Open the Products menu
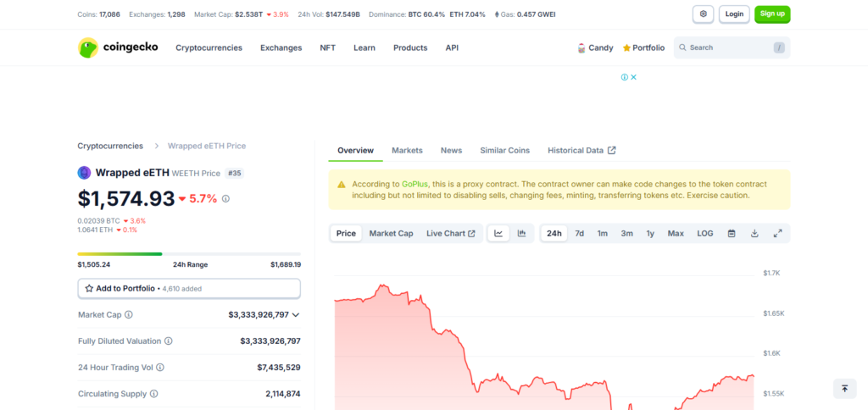This screenshot has width=868, height=410. click(410, 48)
